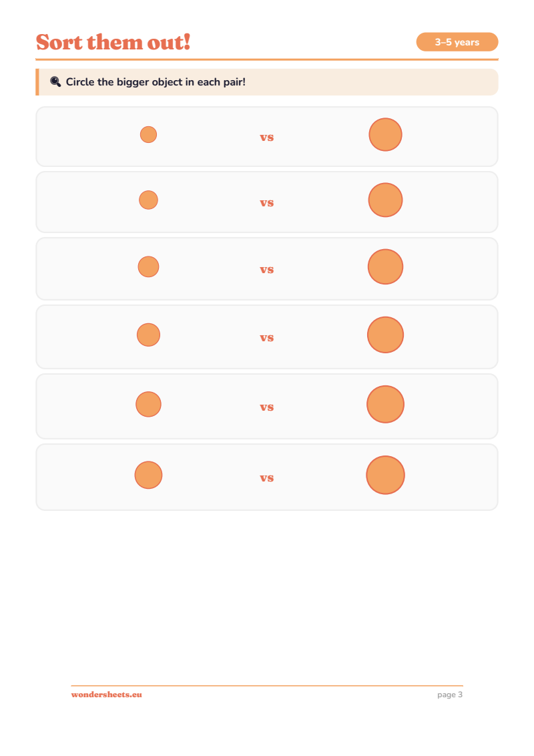Select the large circle in the second row

385,200
